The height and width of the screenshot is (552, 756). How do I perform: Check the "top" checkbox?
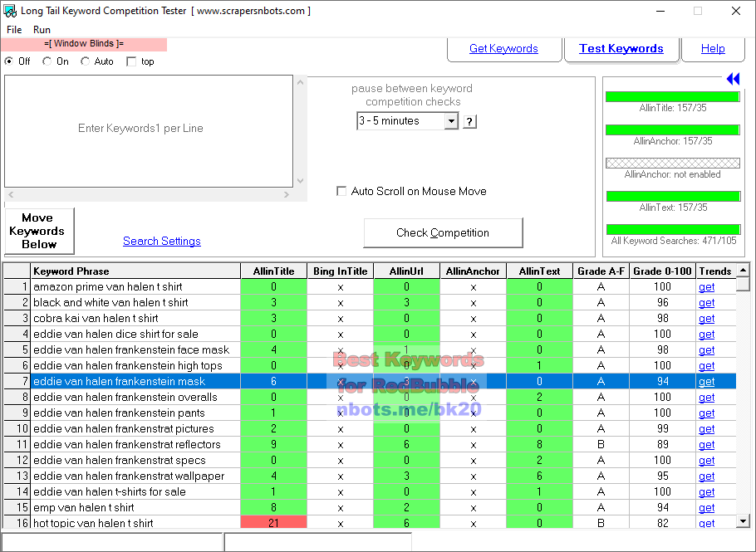pos(130,61)
